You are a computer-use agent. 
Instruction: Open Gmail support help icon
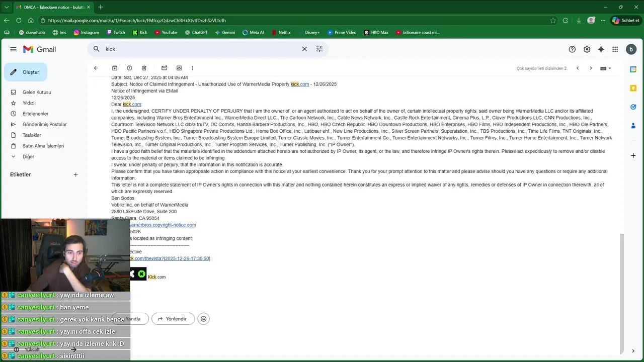pyautogui.click(x=572, y=49)
